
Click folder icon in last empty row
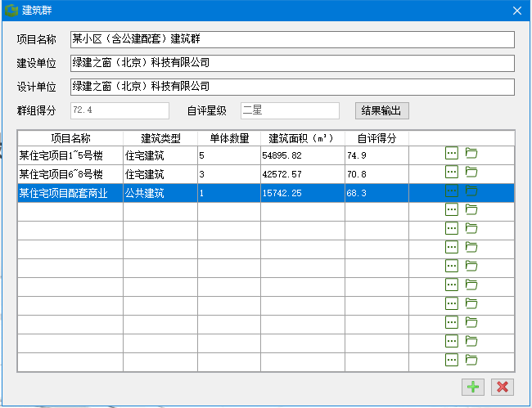tap(471, 360)
